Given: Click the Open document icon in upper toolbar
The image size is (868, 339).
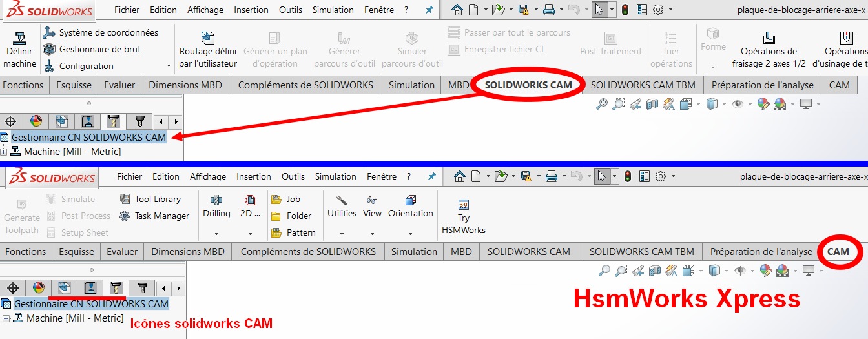Looking at the screenshot, I should (x=497, y=10).
